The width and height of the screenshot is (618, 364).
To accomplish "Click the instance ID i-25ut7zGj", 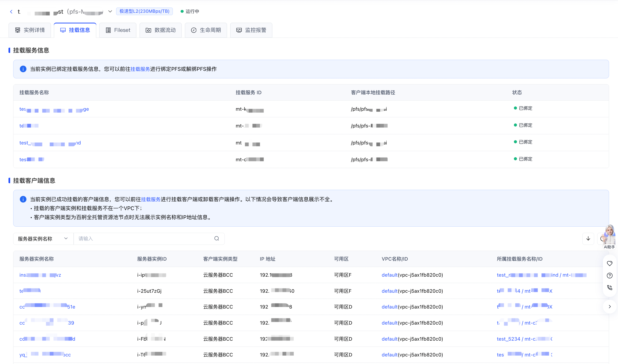I will (149, 291).
